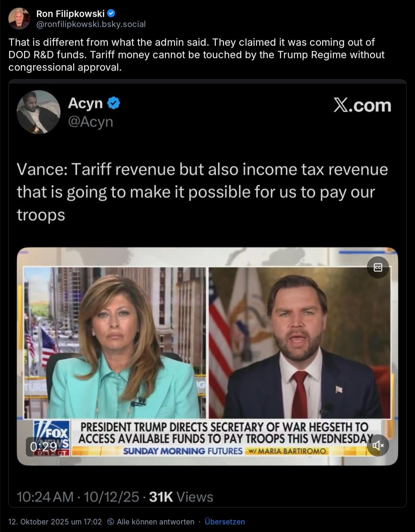Click the @Acyn handle text
415x532 pixels.
click(91, 122)
